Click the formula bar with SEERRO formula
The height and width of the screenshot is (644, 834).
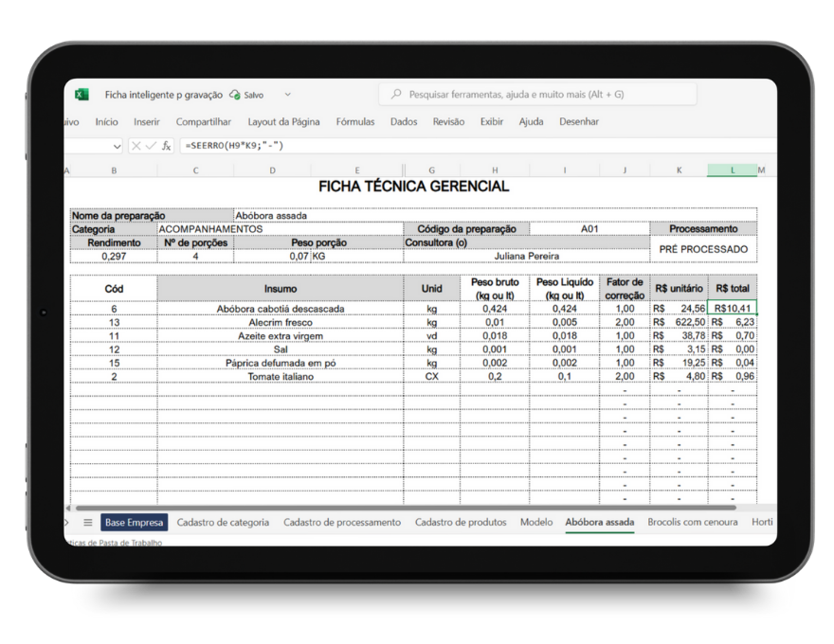pyautogui.click(x=474, y=146)
